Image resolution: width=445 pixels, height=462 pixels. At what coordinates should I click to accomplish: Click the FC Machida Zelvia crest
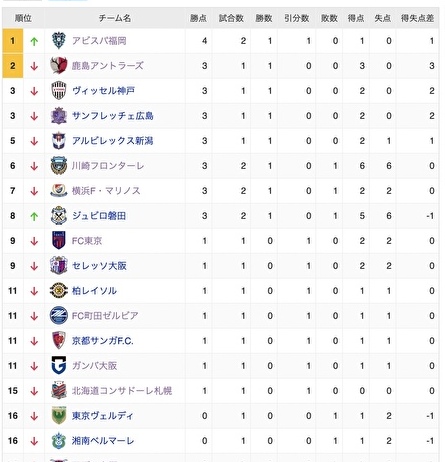59,316
